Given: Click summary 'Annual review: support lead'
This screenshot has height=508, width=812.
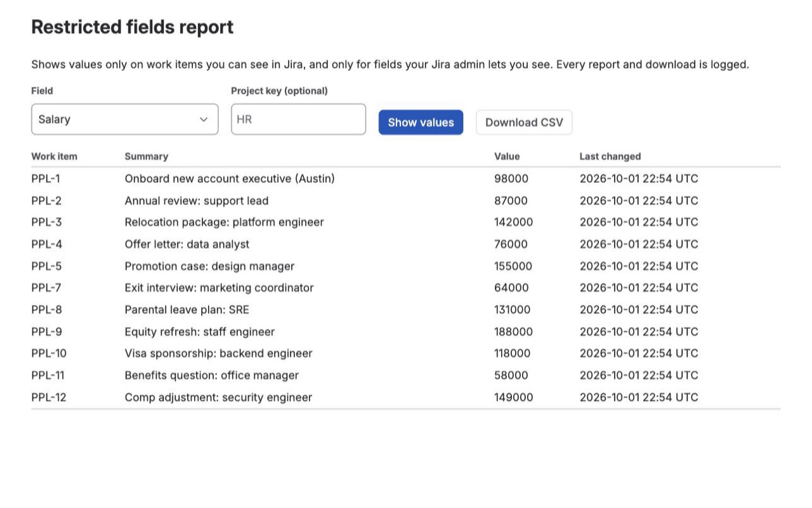Looking at the screenshot, I should pyautogui.click(x=197, y=201).
